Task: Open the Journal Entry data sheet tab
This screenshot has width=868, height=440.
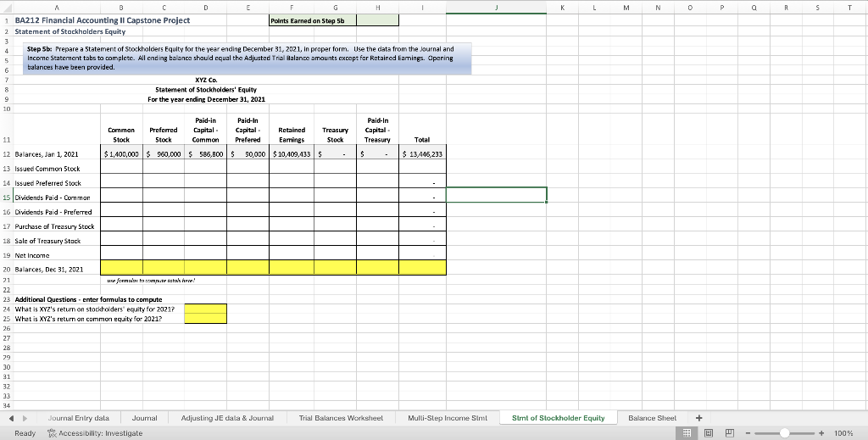Action: pos(78,418)
